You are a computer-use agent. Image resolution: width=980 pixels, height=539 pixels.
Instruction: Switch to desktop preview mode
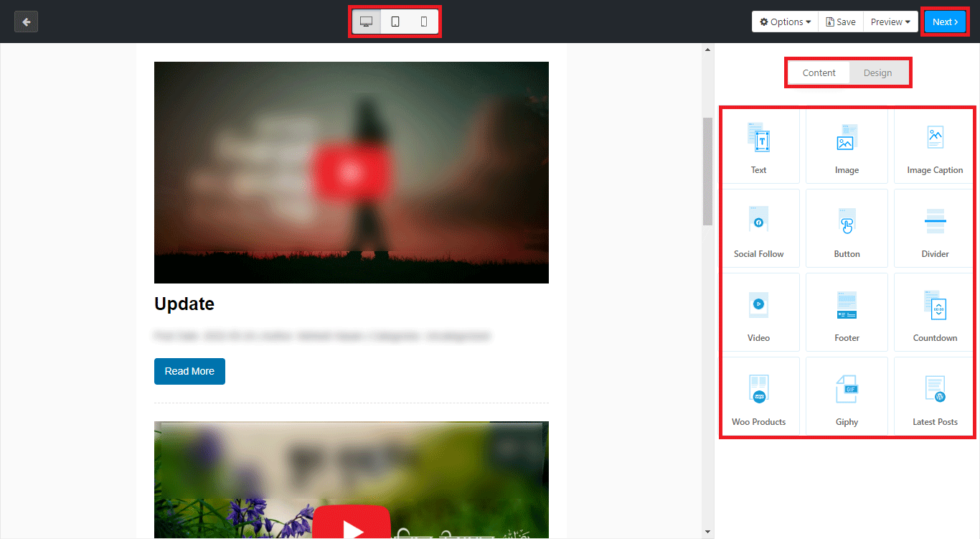click(366, 22)
